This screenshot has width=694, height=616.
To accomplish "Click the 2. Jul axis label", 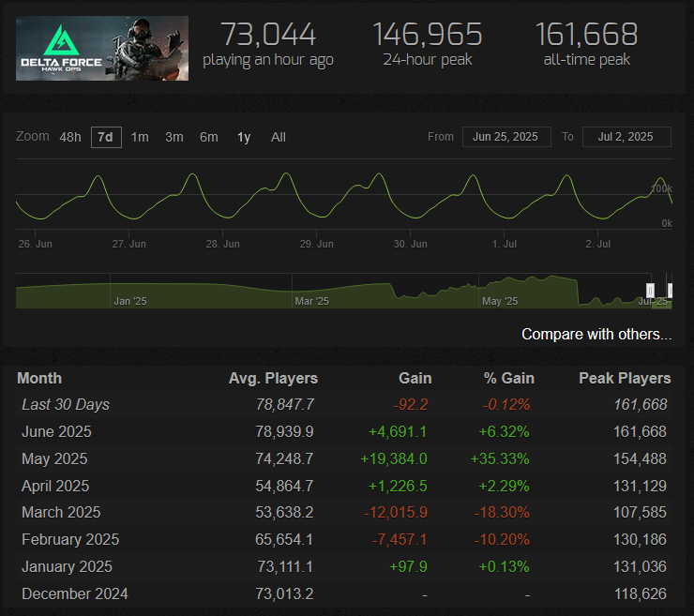I will [x=598, y=244].
